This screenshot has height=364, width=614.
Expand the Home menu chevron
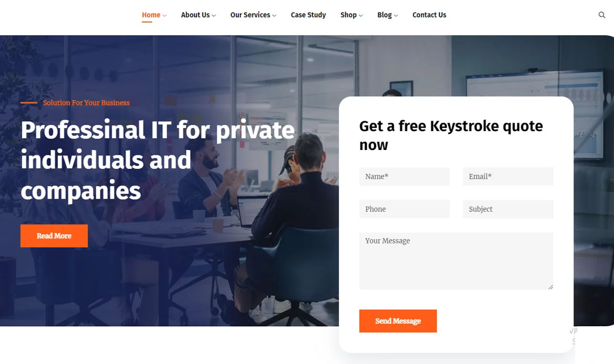[x=164, y=16]
